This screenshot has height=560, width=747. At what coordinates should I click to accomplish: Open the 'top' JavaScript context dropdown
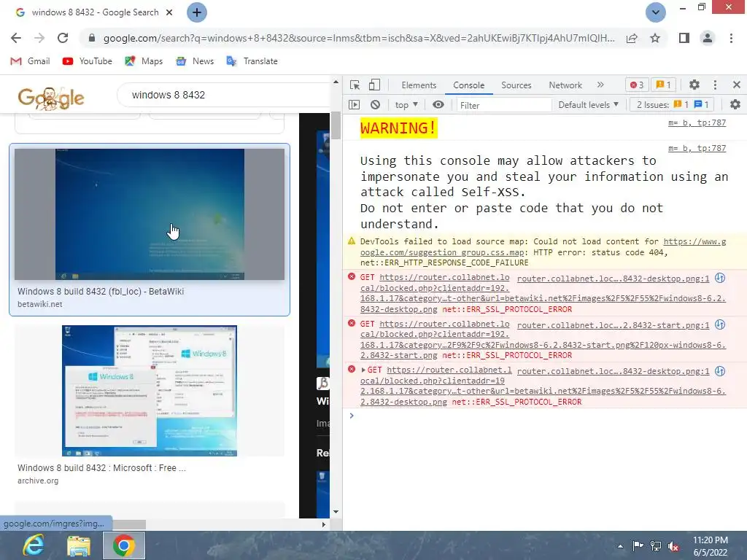(x=406, y=105)
